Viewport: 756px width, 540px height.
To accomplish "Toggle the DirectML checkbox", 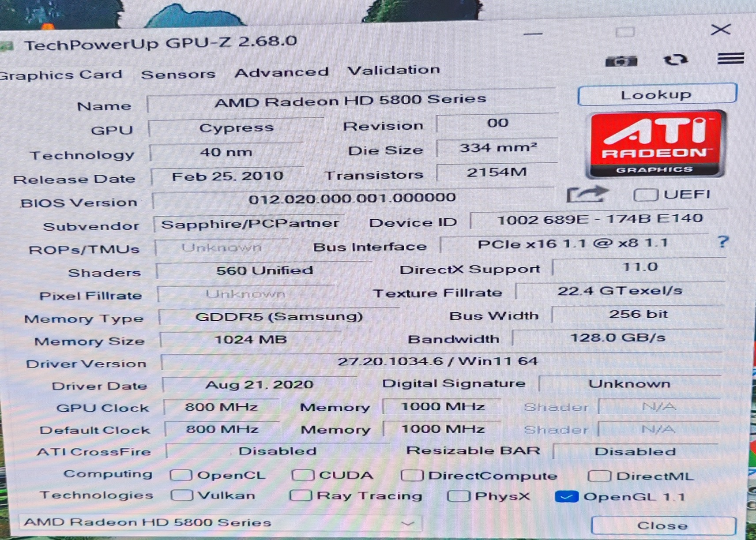I will 599,476.
